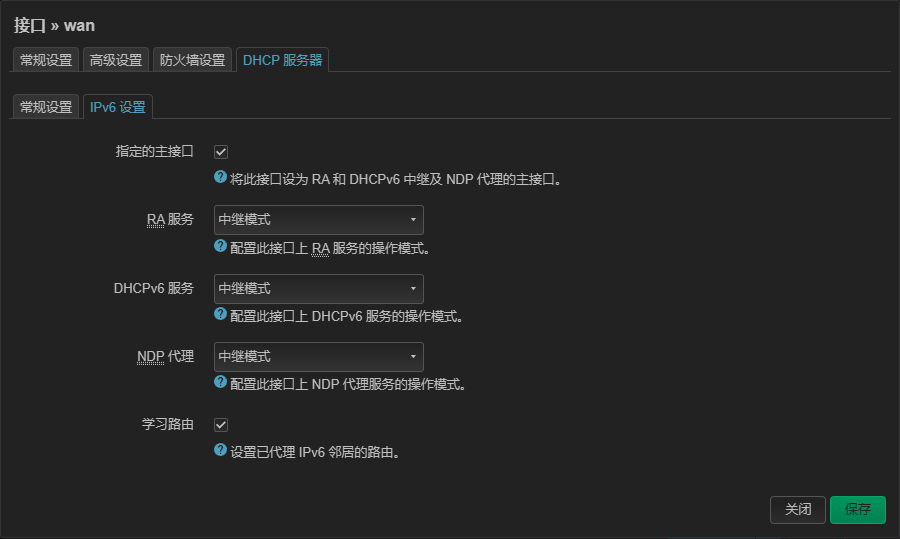Click the NDP 代理 field label
The width and height of the screenshot is (900, 539).
165,356
